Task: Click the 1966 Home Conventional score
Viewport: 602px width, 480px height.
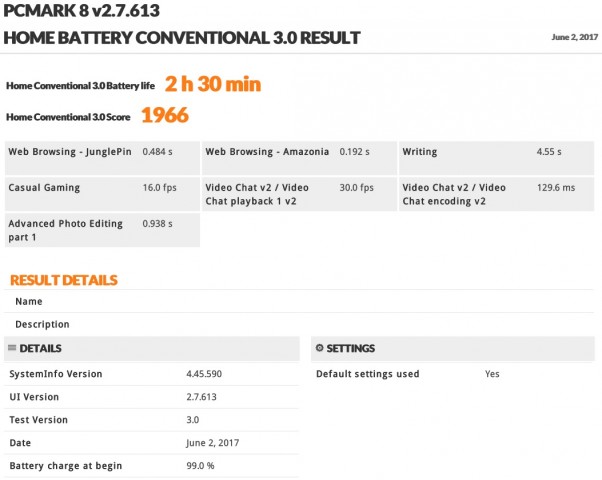Action: [164, 115]
